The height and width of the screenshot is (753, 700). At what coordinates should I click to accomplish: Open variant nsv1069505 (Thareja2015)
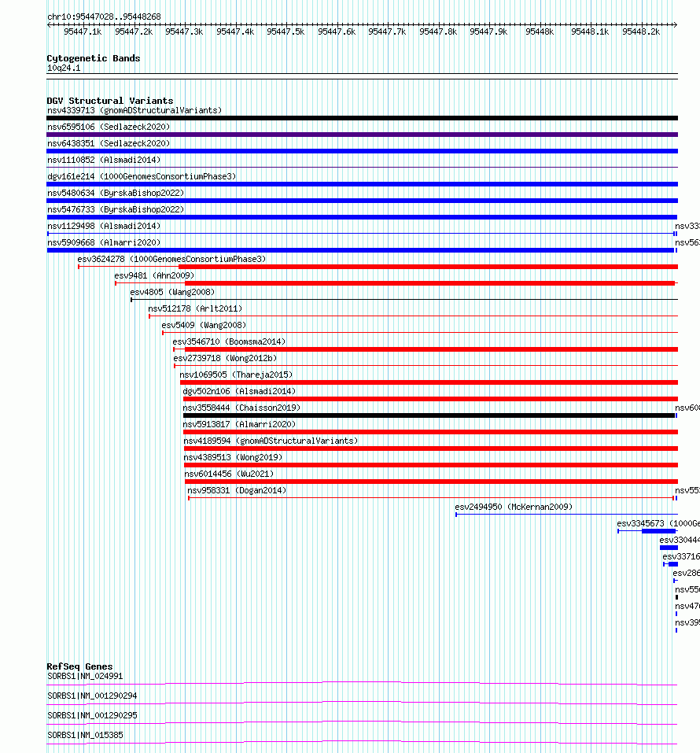(x=236, y=375)
